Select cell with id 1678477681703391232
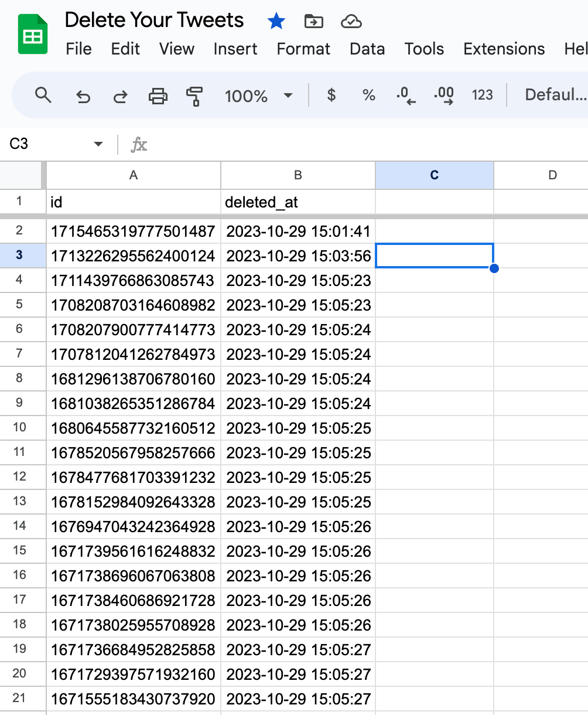The width and height of the screenshot is (588, 715). point(134,477)
